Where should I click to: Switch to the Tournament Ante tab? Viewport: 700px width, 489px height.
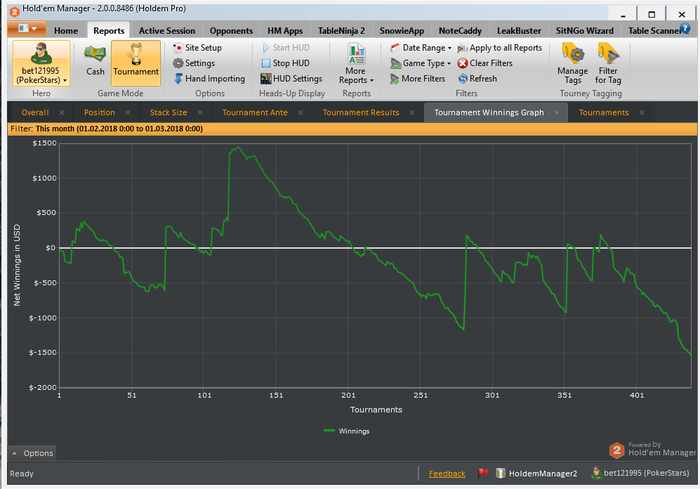coord(255,113)
